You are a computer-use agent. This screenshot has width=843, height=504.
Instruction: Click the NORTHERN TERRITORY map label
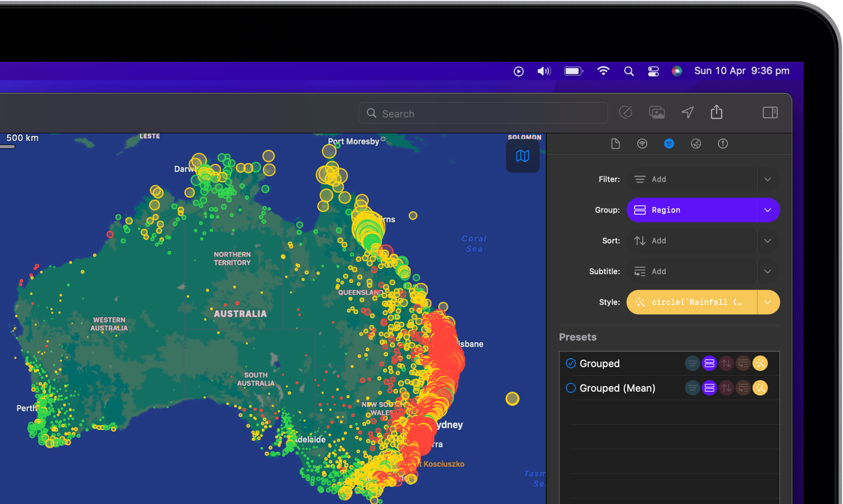[x=232, y=258]
